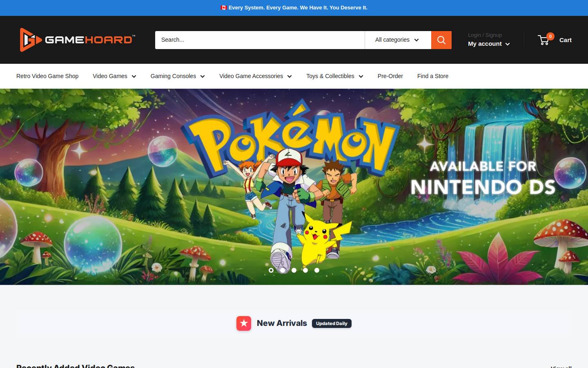Go to the Pre-Order page

[x=390, y=76]
